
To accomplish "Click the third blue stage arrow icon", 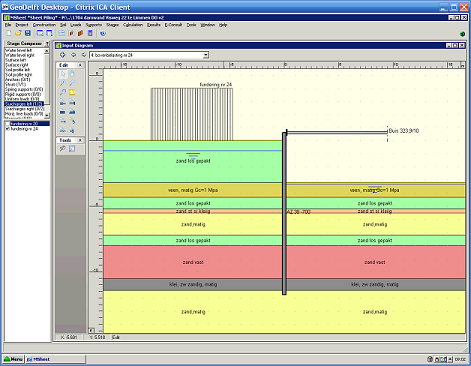I will 84,55.
